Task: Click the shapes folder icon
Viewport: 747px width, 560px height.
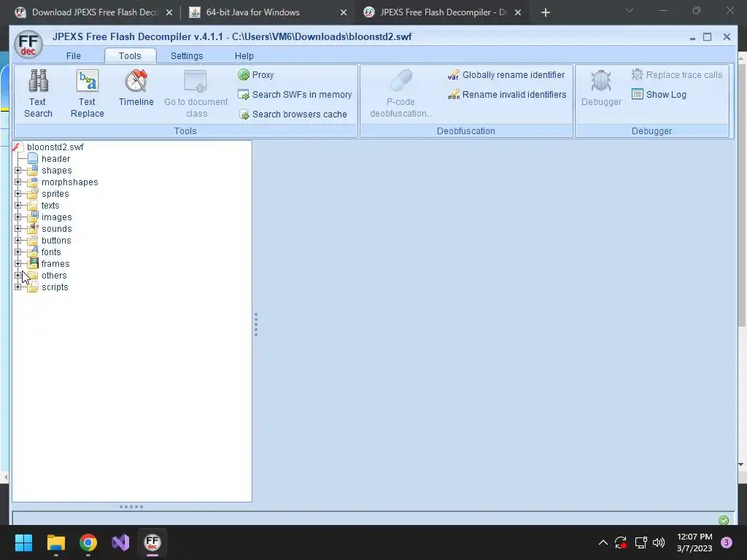Action: point(32,171)
